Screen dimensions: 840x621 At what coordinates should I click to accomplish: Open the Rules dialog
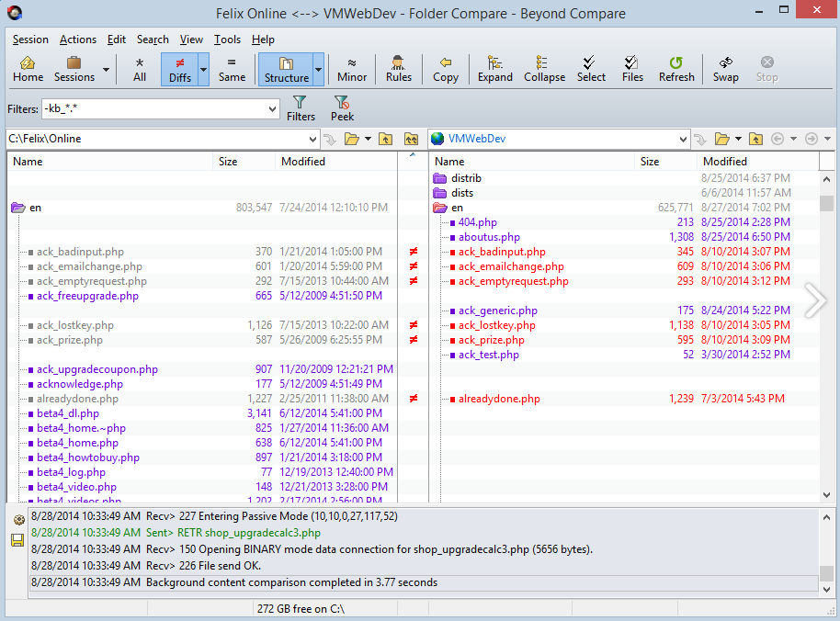tap(399, 70)
